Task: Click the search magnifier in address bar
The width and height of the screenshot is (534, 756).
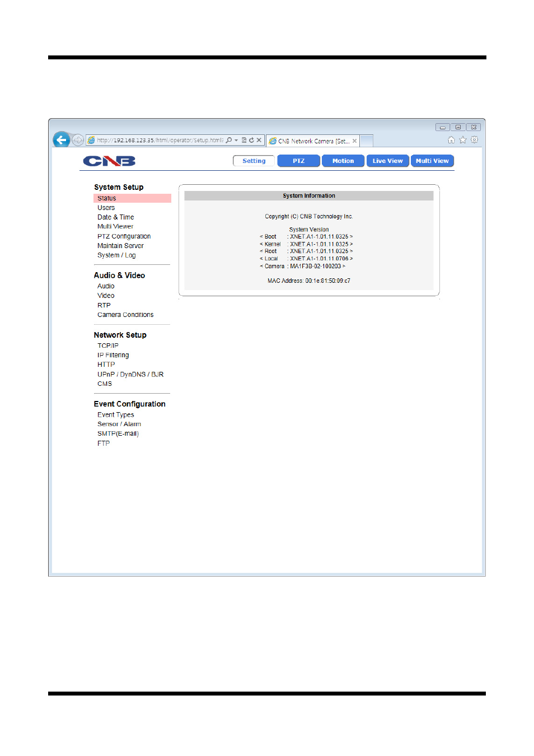Action: tap(228, 140)
